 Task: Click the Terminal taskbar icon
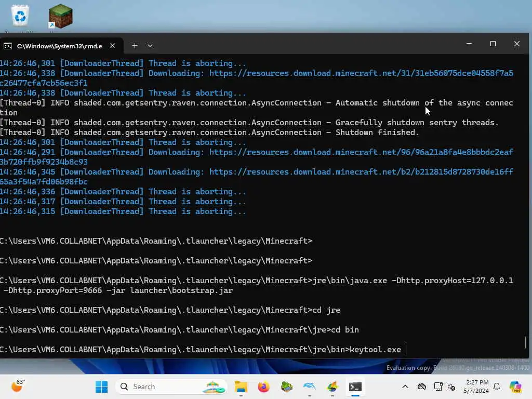coord(355,387)
